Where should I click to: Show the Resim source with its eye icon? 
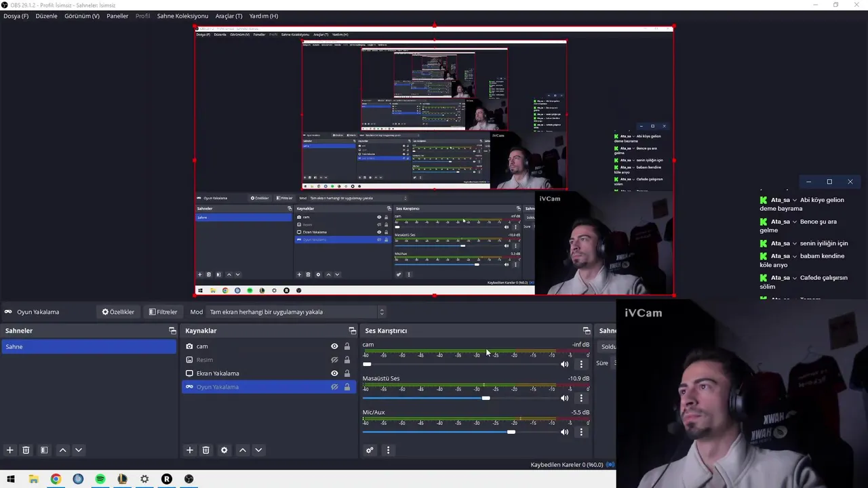coord(334,360)
